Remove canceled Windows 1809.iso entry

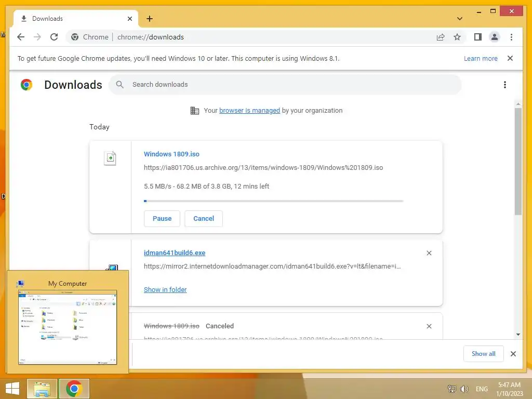point(429,326)
